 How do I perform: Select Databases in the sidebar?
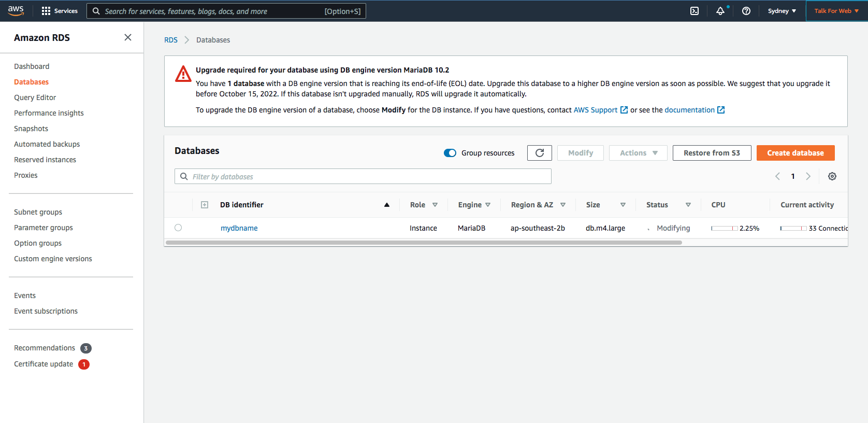31,82
